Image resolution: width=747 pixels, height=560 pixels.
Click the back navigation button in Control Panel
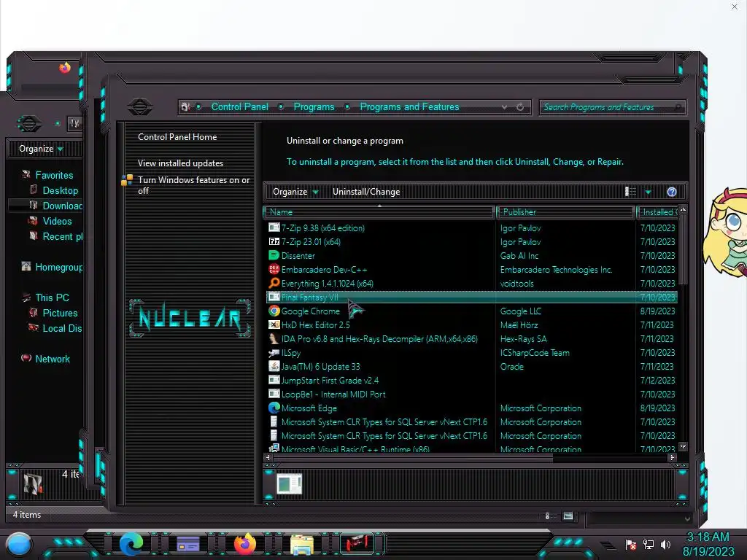click(x=139, y=106)
